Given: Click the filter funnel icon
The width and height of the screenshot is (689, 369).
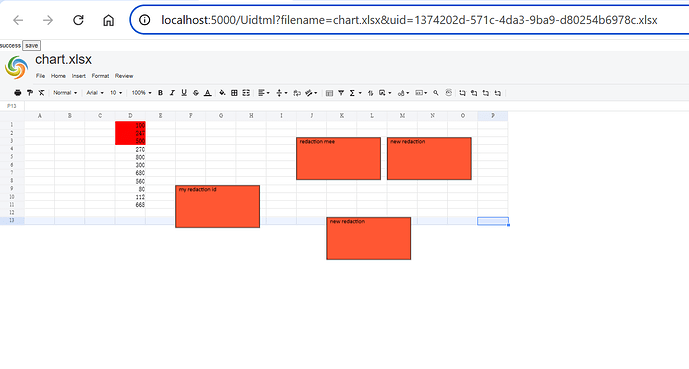Looking at the screenshot, I should coord(341,93).
